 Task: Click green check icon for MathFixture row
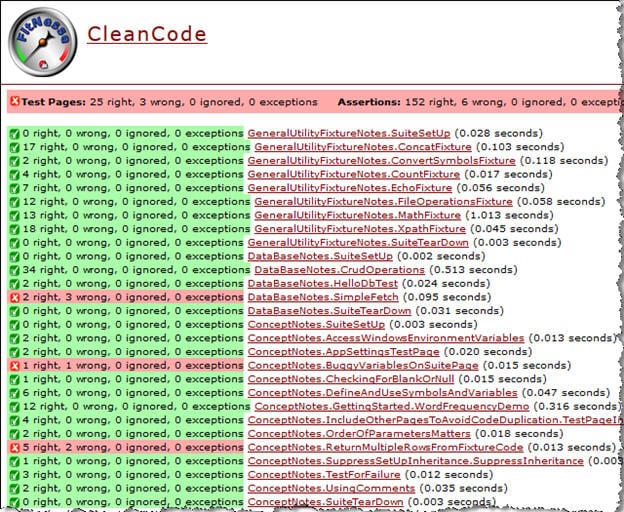[14, 216]
